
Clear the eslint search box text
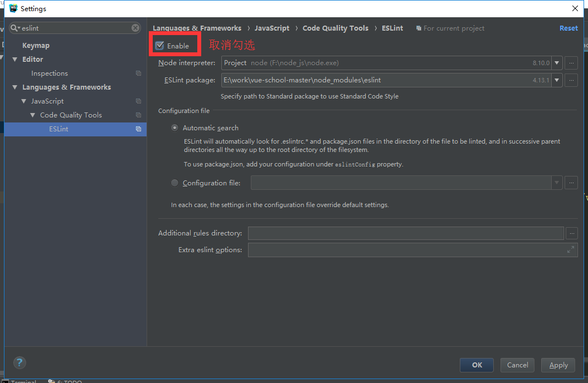pyautogui.click(x=135, y=28)
